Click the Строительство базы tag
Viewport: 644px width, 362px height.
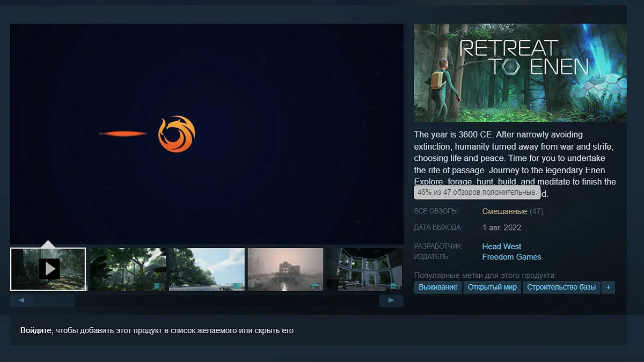click(561, 287)
